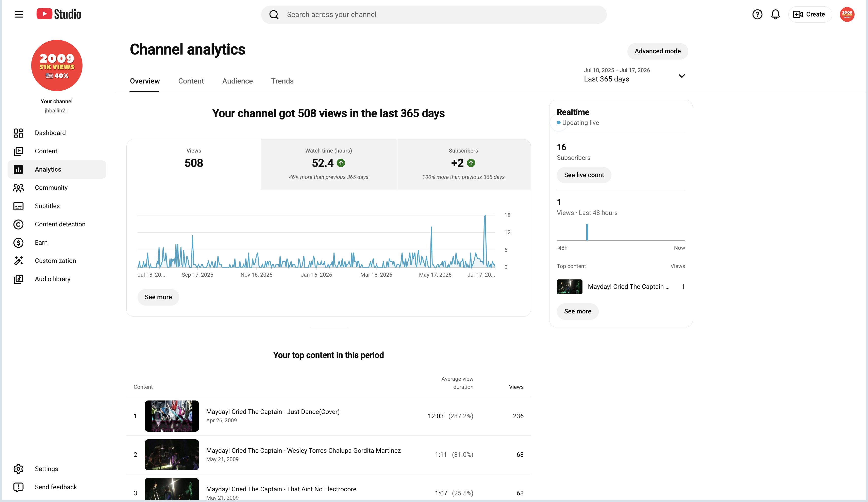Screen dimensions: 868x502
Task: Click the Send feedback icon
Action: click(x=18, y=487)
